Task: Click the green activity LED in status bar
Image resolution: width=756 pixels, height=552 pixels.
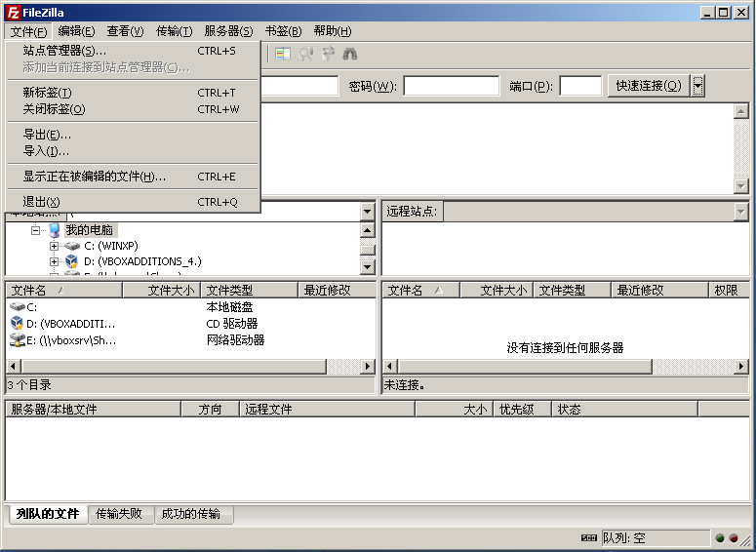Action: point(720,537)
